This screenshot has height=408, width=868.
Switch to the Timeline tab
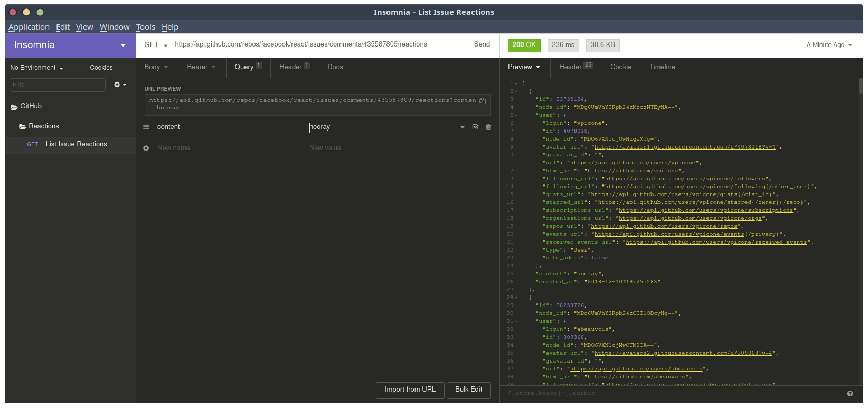click(662, 67)
